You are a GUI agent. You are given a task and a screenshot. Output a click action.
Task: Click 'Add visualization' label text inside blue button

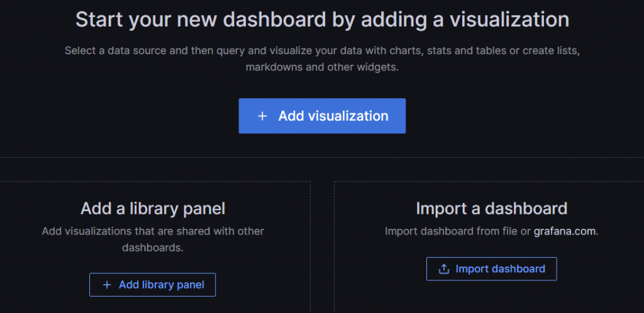click(333, 116)
